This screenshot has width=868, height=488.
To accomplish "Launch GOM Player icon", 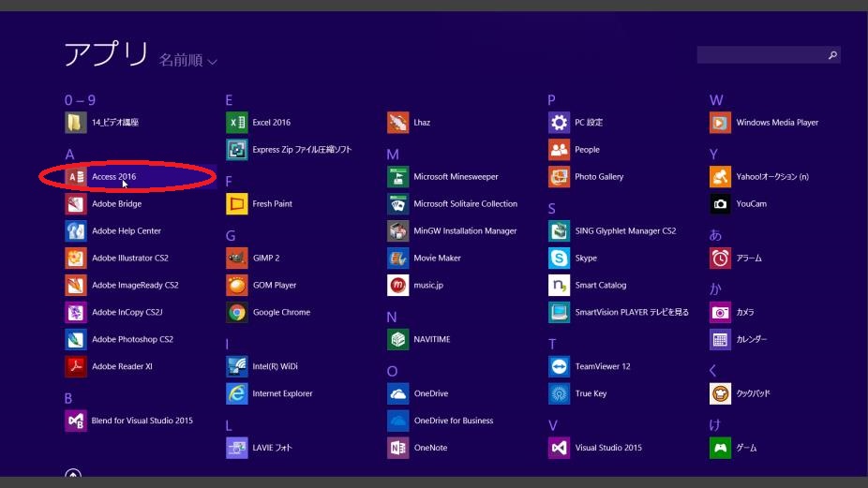I will [x=237, y=285].
